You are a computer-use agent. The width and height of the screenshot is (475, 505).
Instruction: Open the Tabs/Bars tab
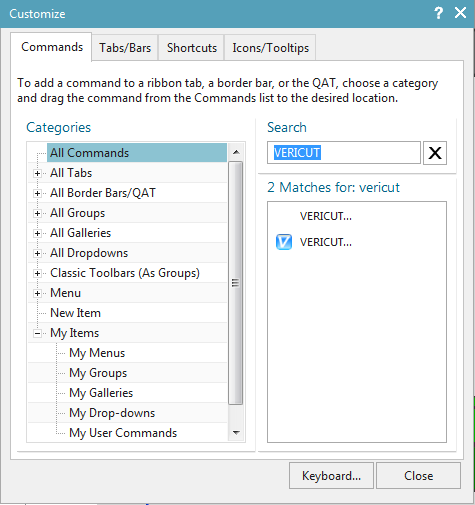pos(125,48)
